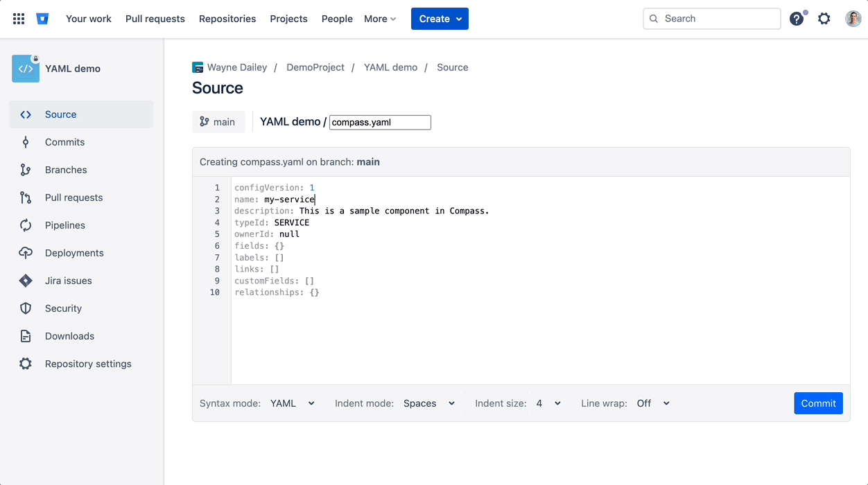868x485 pixels.
Task: Open the settings gear icon
Action: (824, 19)
